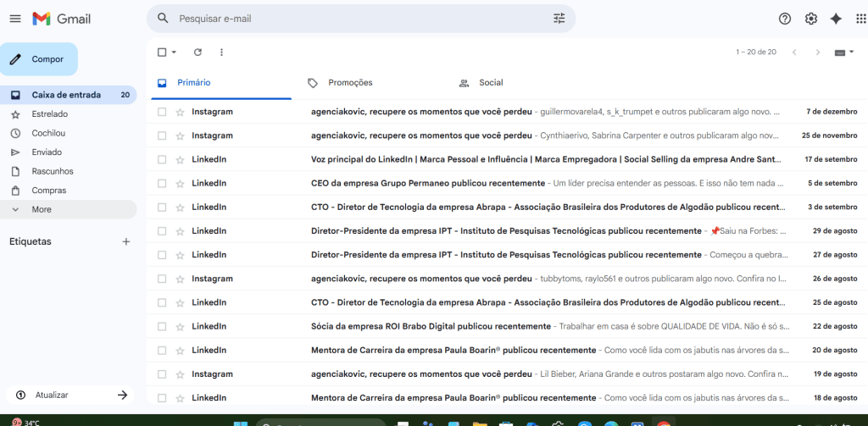Open the More options three-dot menu
The width and height of the screenshot is (868, 426).
coord(221,52)
